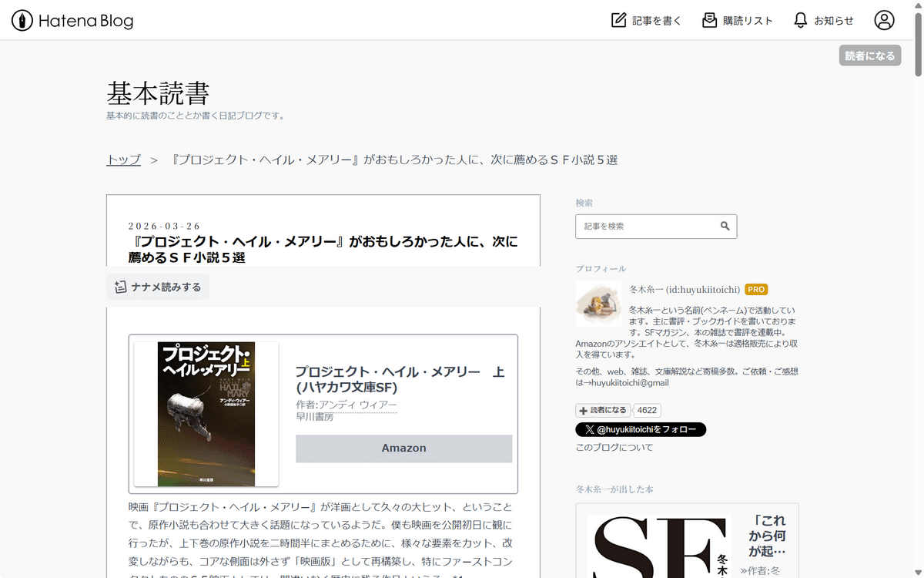Screen dimensions: 924x578
Task: Open the Amazon button for the book
Action: [x=403, y=449]
